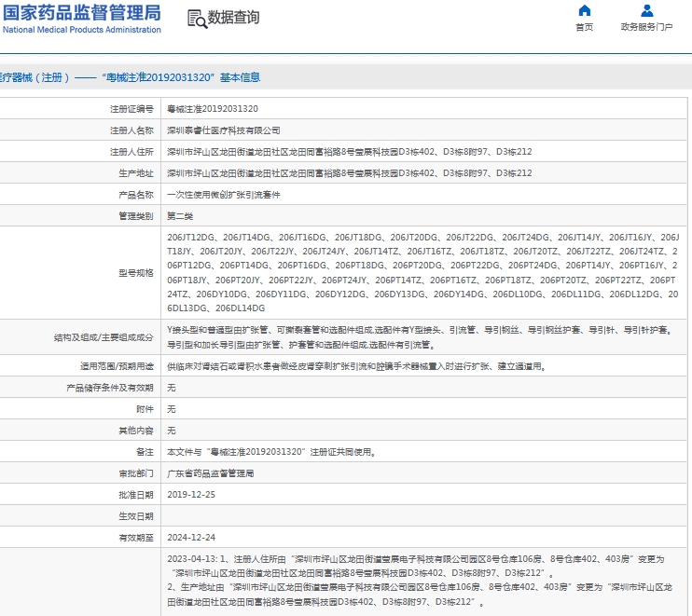This screenshot has width=692, height=616.
Task: Select the 注册证编号 row label
Action: pyautogui.click(x=131, y=109)
